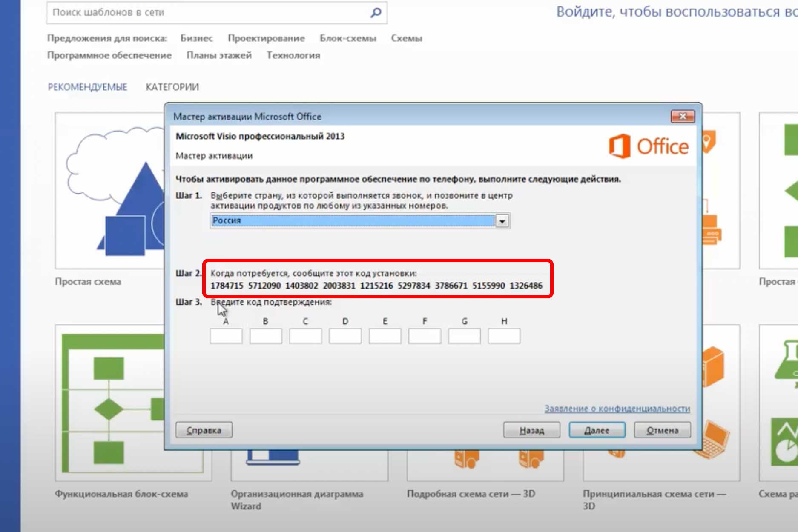
Task: Switch to the КАТЕГОРИИ tab
Action: click(172, 87)
